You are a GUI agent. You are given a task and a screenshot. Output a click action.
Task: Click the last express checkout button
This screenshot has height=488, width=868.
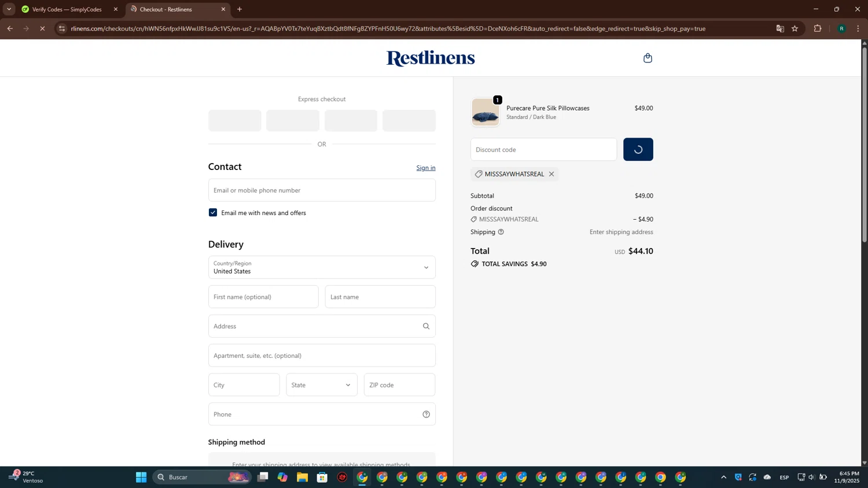[409, 121]
